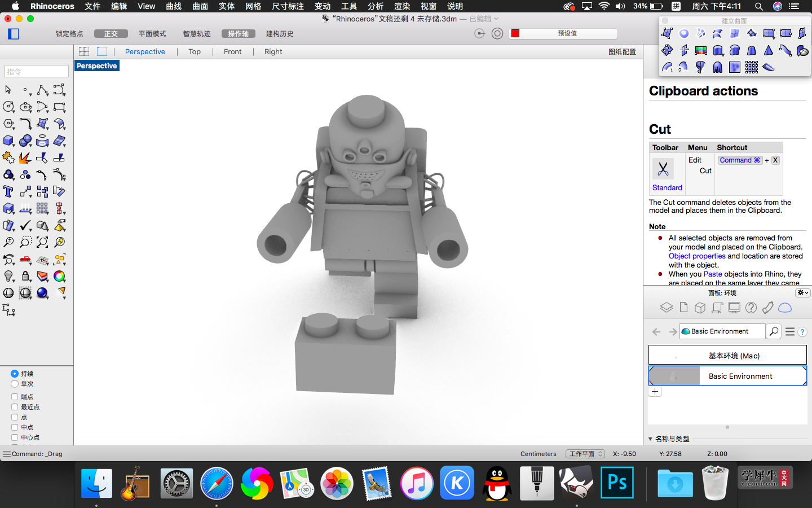Expand the document title 已编辑 dropdown arrow
Screen dimensions: 812x508
496,19
